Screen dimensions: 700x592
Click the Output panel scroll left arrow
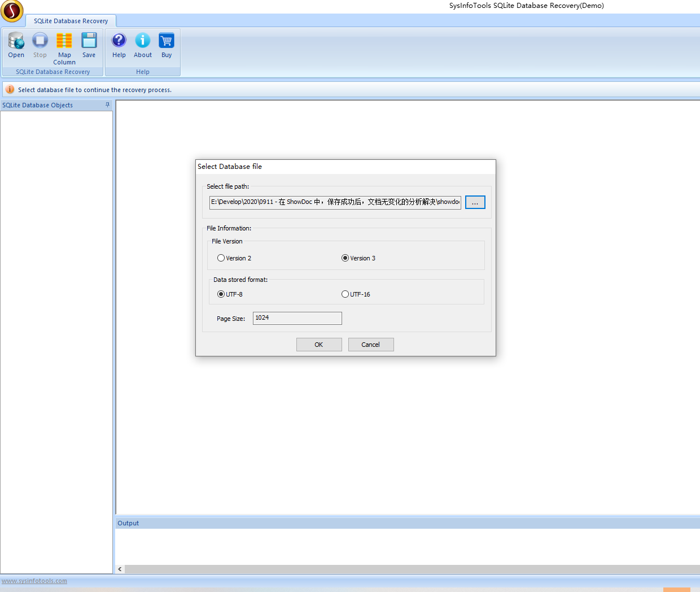click(120, 569)
